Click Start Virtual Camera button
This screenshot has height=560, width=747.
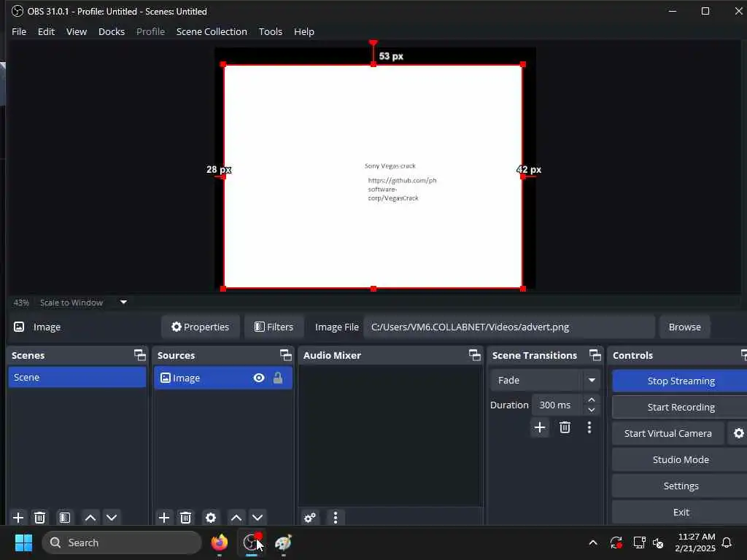668,433
